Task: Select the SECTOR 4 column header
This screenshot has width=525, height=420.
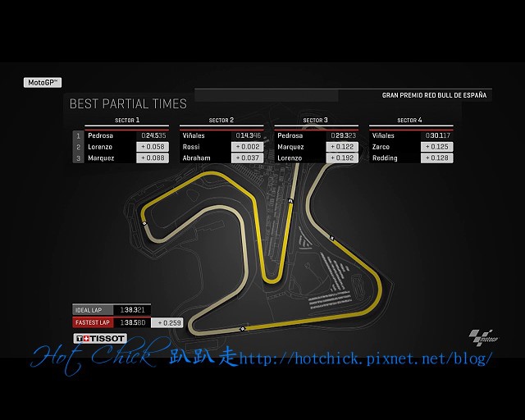Action: coord(409,120)
